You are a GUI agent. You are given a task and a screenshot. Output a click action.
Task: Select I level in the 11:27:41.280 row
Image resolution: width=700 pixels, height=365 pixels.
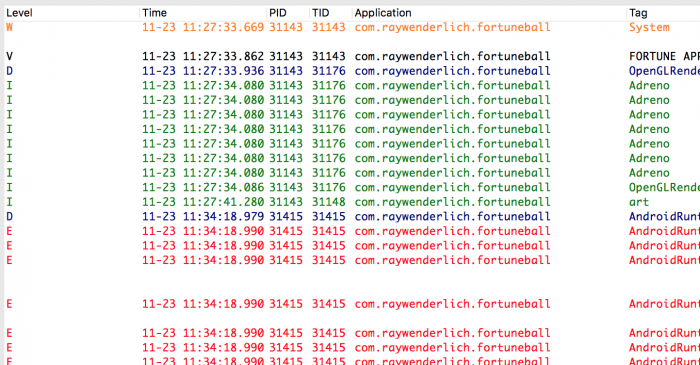coord(9,202)
